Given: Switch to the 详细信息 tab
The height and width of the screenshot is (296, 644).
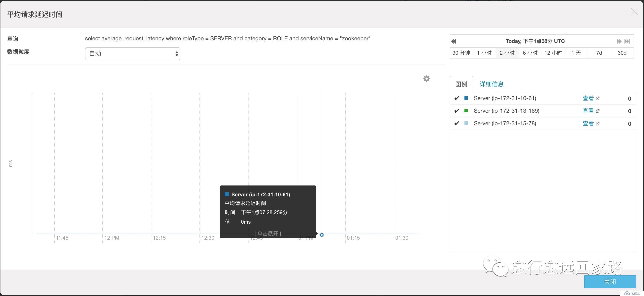Looking at the screenshot, I should pos(492,84).
